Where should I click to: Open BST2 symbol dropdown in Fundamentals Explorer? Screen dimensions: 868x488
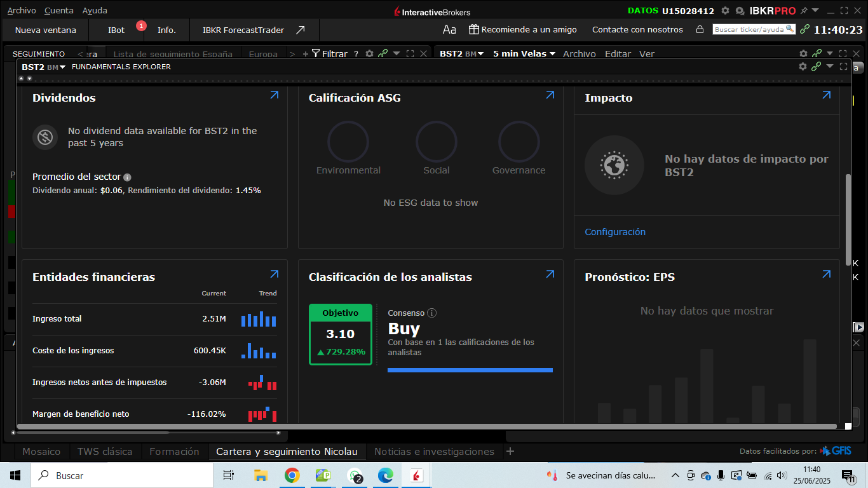pyautogui.click(x=44, y=67)
